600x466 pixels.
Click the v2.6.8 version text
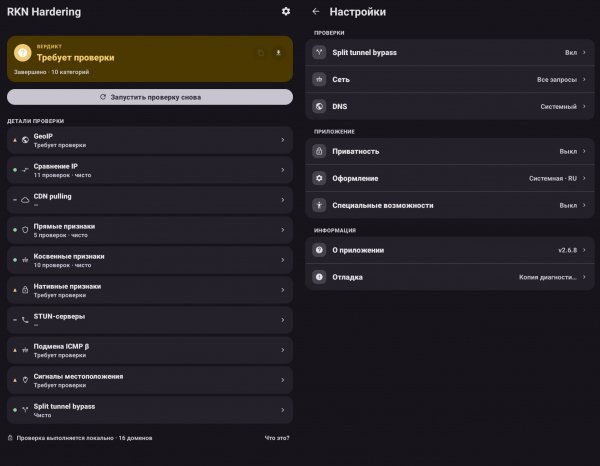[x=567, y=250]
